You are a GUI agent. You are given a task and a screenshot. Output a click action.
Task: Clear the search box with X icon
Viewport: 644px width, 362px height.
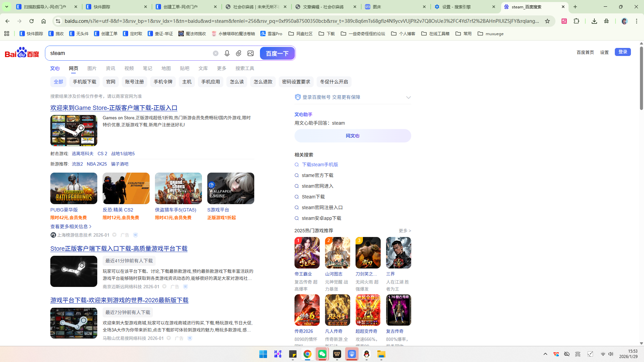[x=216, y=53]
